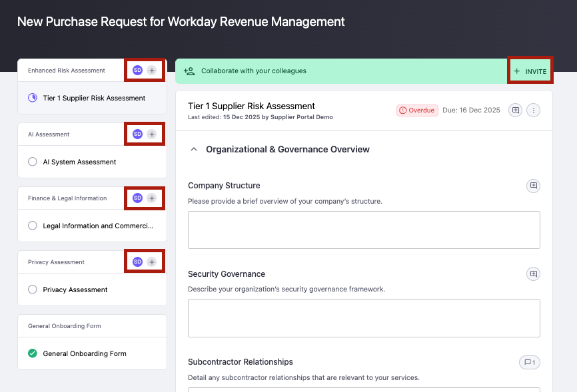Open Privacy Assessment form in sidebar

pos(92,290)
